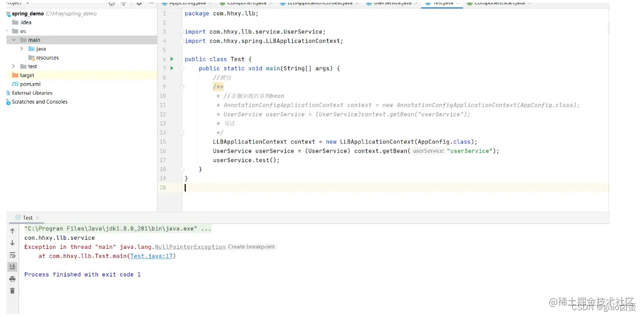Click the java folder icon

coord(31,49)
